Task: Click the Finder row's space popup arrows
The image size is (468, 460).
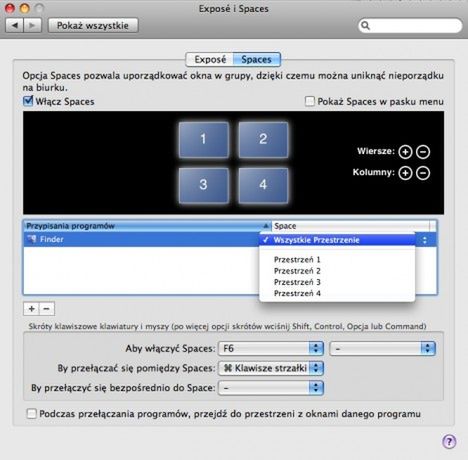Action: (x=425, y=240)
